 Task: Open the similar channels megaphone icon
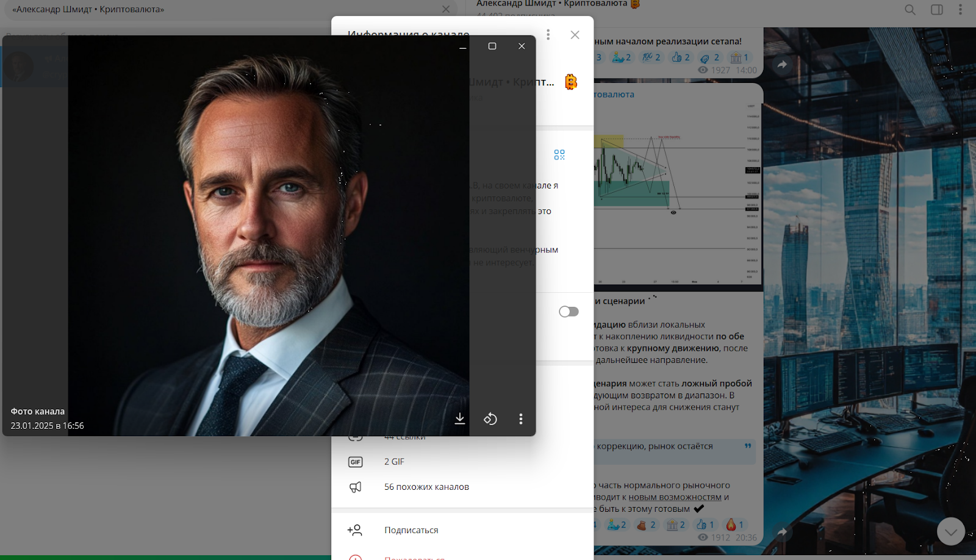356,487
